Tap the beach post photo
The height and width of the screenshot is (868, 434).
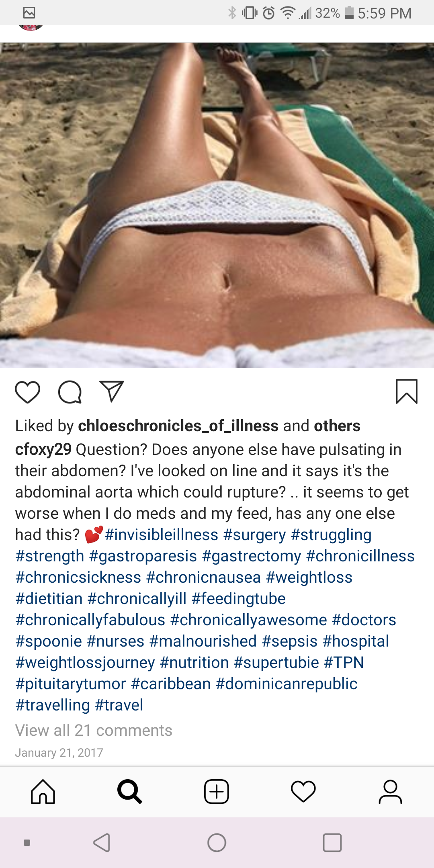point(217,205)
